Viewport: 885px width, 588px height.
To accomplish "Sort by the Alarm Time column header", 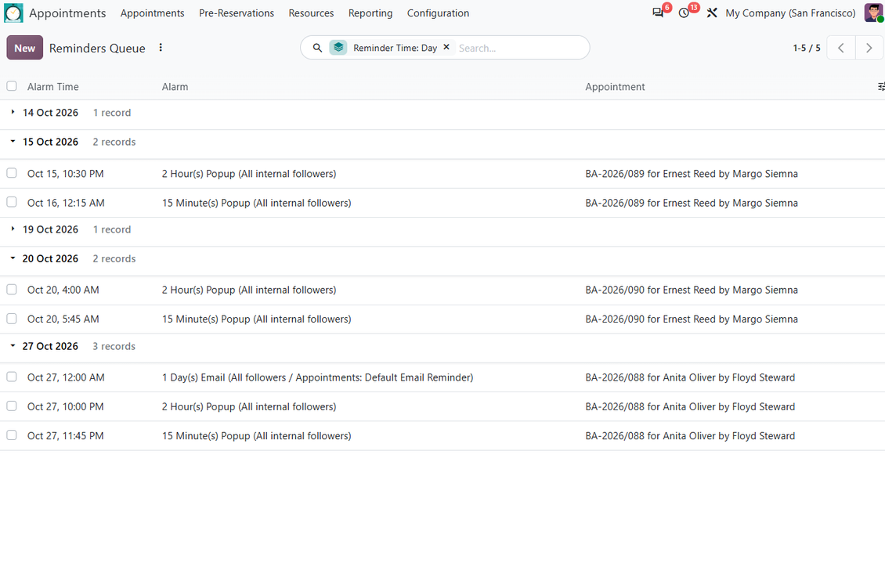I will coord(53,87).
